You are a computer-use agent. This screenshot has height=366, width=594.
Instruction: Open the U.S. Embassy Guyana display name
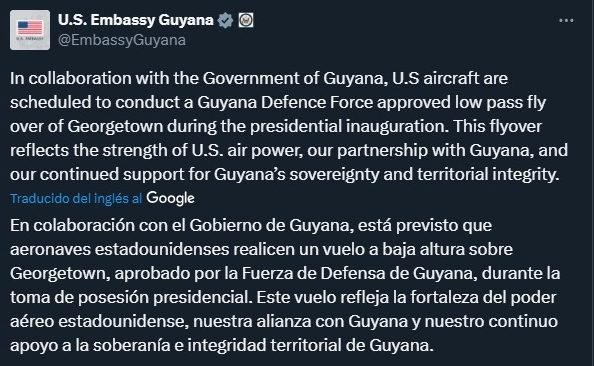(x=136, y=20)
